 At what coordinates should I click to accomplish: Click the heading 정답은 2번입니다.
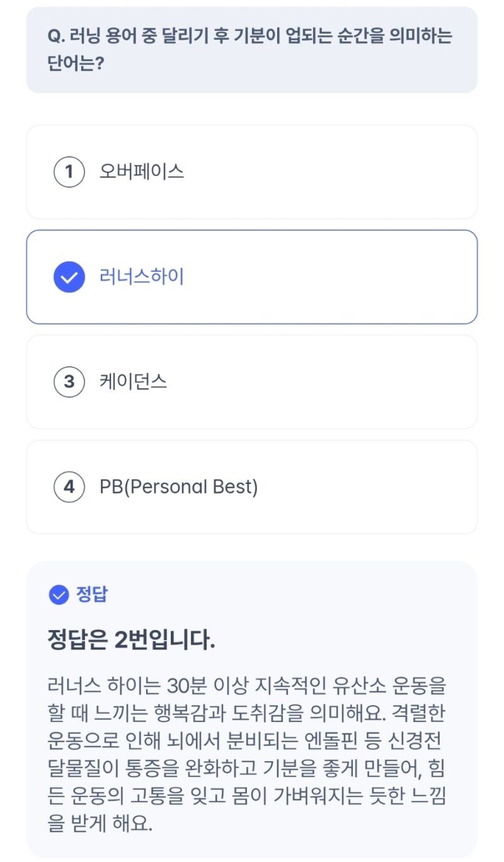132,640
